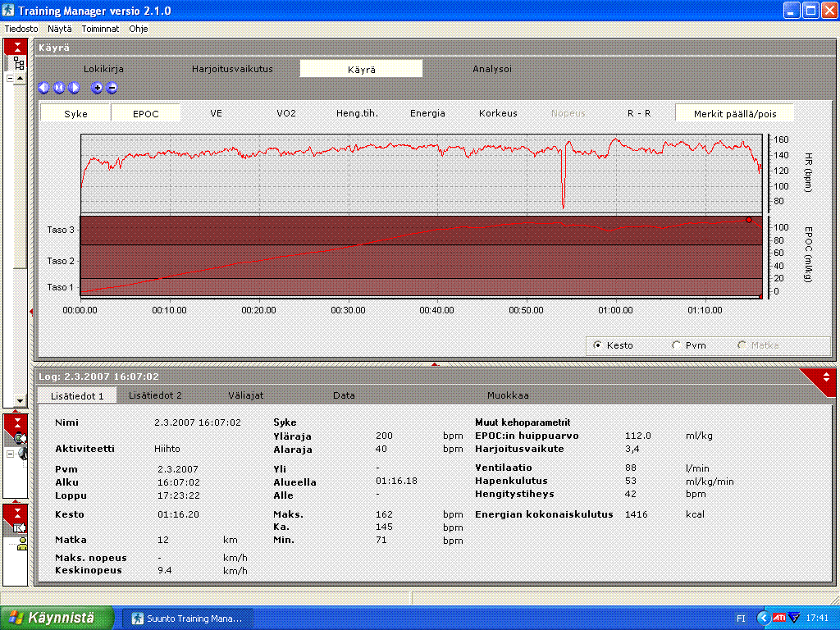Click the Merkit päällä/pois button
840x630 pixels.
pyautogui.click(x=734, y=113)
